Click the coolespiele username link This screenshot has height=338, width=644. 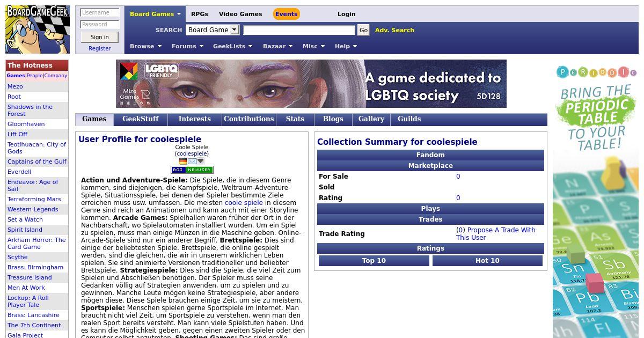(x=192, y=153)
